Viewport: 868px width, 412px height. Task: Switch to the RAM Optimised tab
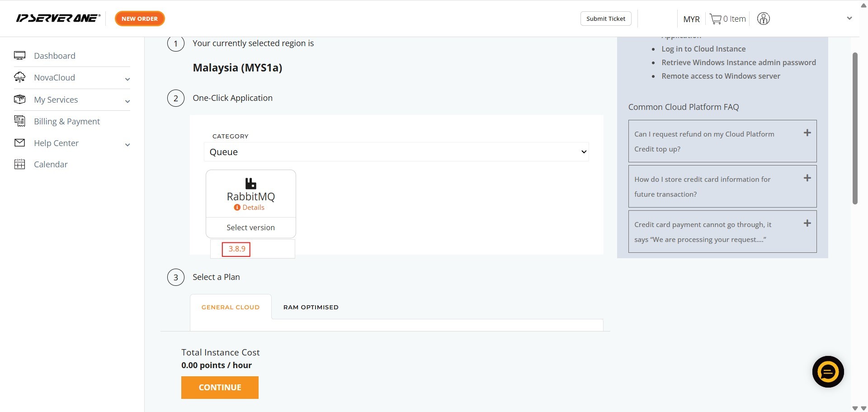pos(311,307)
